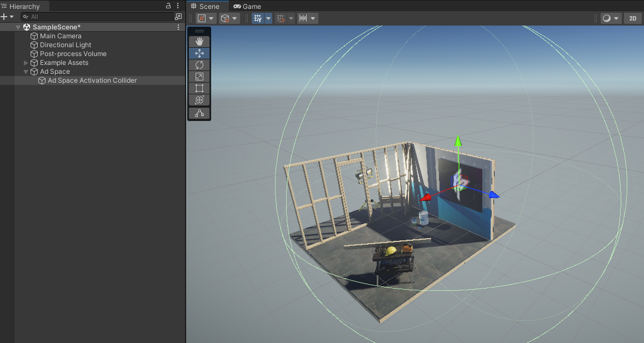The width and height of the screenshot is (644, 343).
Task: Click the Ad Space Activation Collider cube icon
Action: [x=42, y=80]
